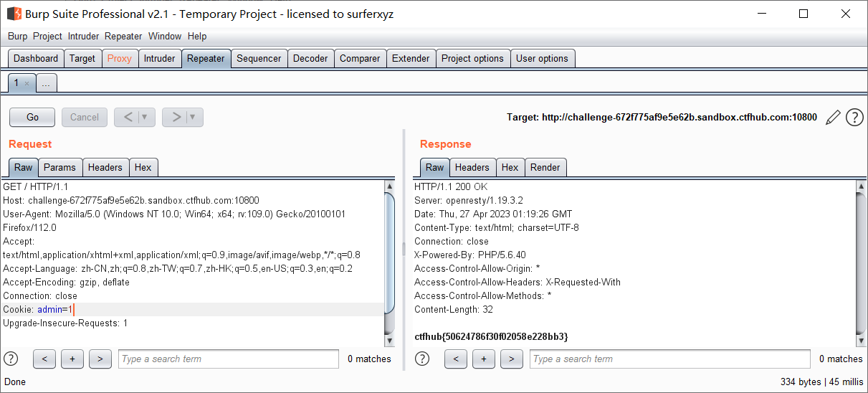Go to previous match in request search

44,359
